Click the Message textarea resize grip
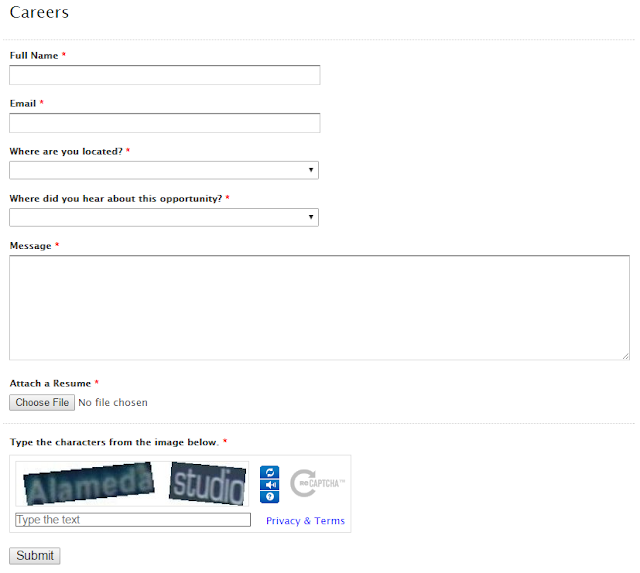The width and height of the screenshot is (640, 573). tap(626, 356)
